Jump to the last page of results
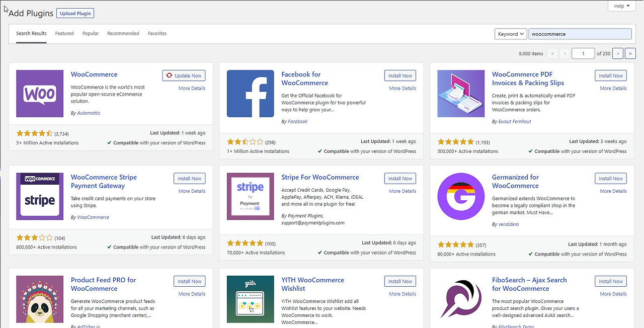This screenshot has width=644, height=328. (x=630, y=53)
